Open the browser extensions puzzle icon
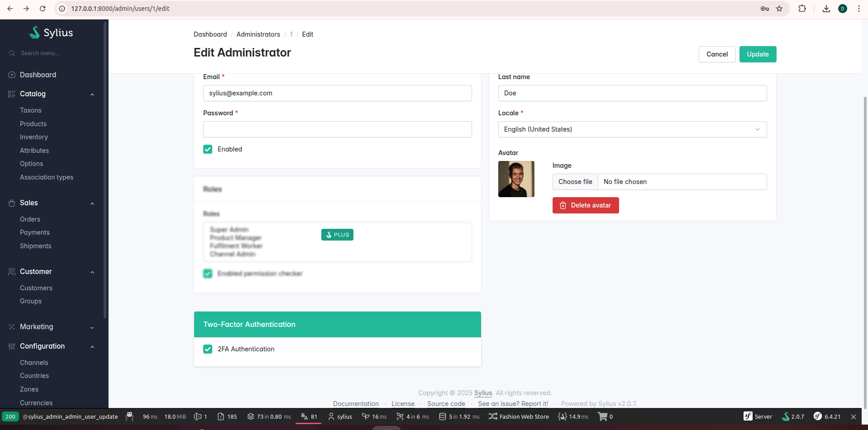This screenshot has width=868, height=430. (802, 9)
